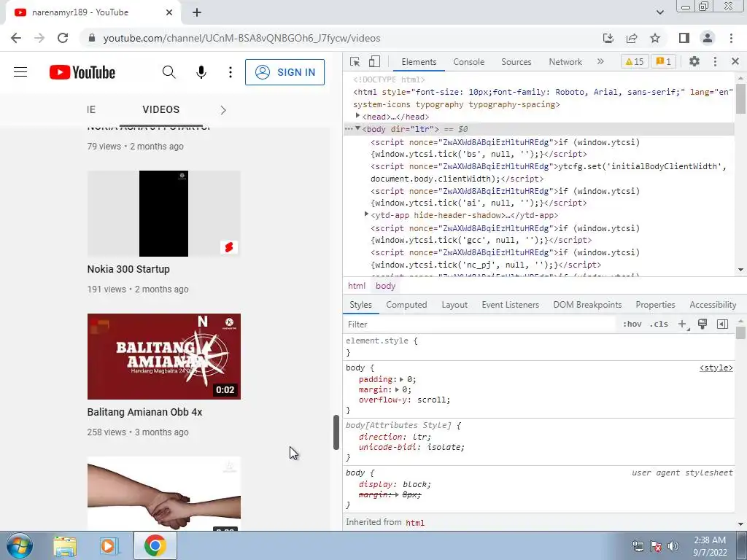Screen dimensions: 747x560
Task: Activate DevTools inspect element picker
Action: 355,61
